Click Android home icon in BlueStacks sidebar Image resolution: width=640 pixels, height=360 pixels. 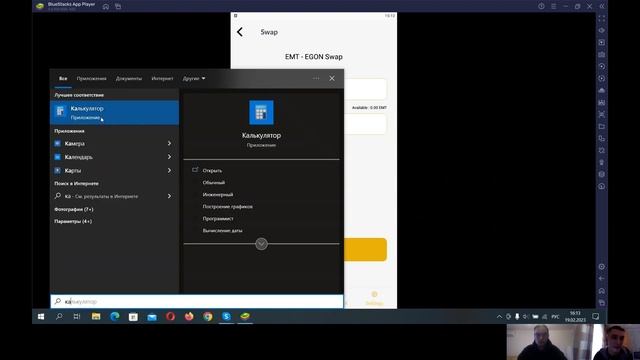tap(602, 291)
